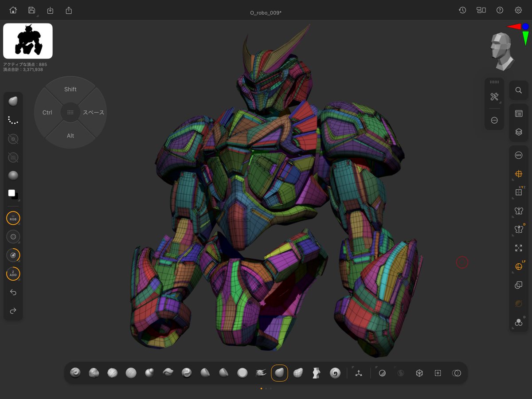Select the second clay brush
The height and width of the screenshot is (399, 532).
click(x=94, y=373)
